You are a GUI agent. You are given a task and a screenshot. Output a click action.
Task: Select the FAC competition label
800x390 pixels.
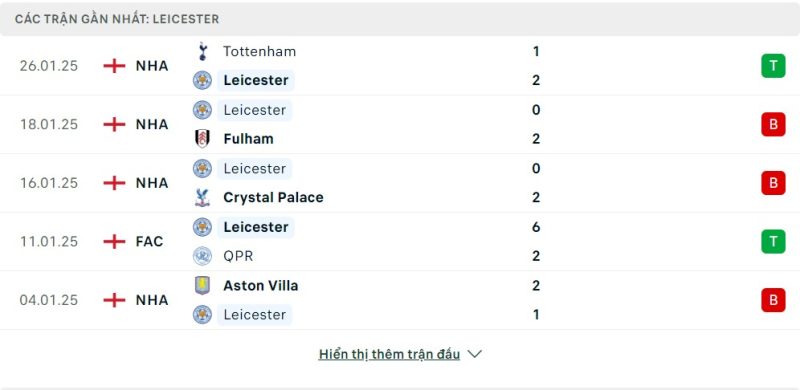149,241
